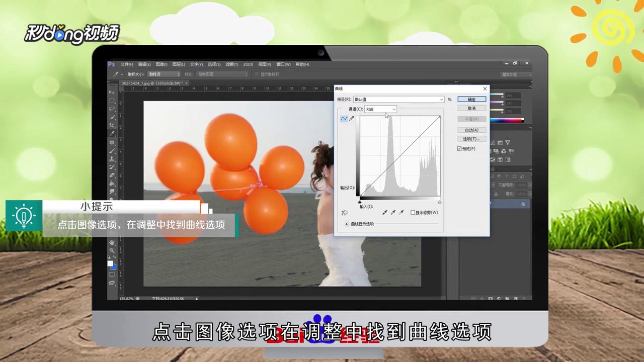Viewport: 644px width, 362px height.
Task: Close the document tab with its x
Action: (186, 83)
